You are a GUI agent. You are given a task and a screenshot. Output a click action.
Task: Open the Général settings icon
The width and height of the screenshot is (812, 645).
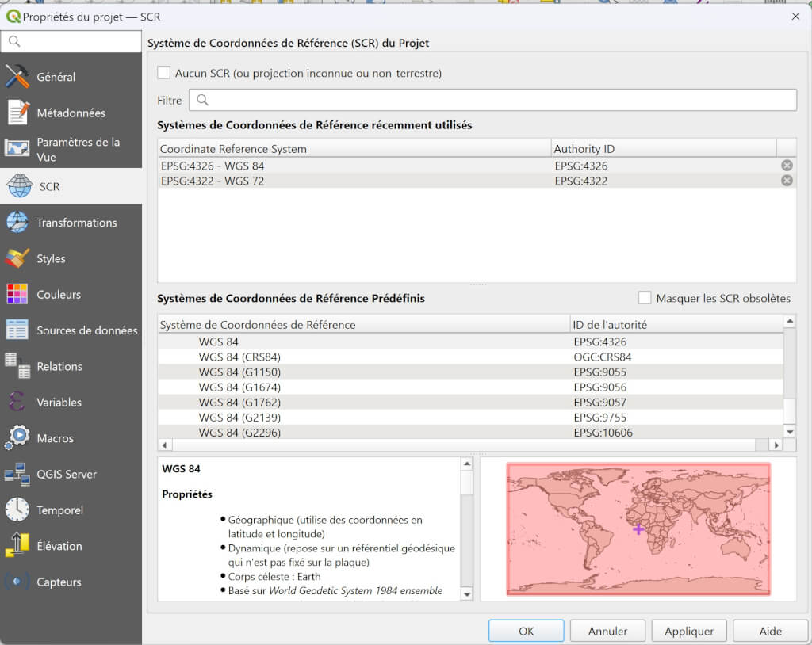pyautogui.click(x=17, y=77)
